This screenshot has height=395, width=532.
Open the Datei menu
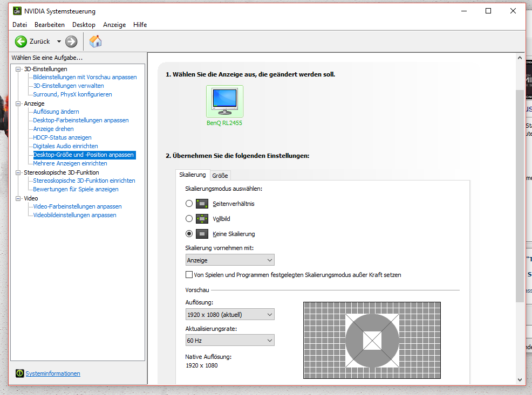[x=19, y=25]
